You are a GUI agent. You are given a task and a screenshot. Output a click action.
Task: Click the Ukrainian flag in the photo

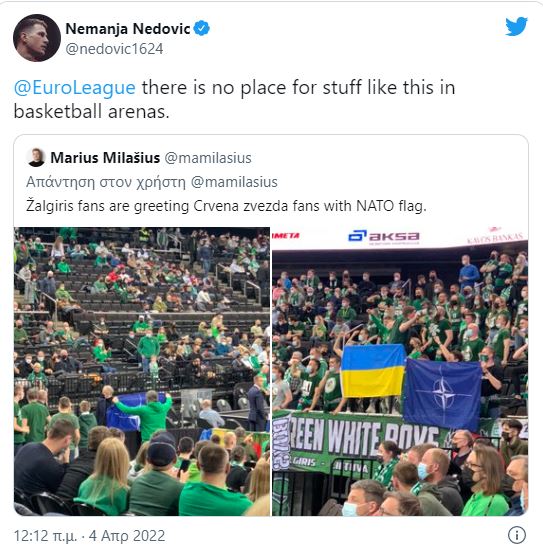[373, 371]
